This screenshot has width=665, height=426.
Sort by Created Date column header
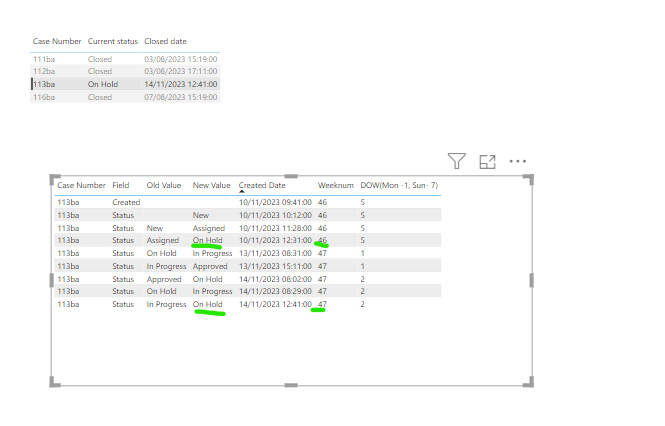(x=262, y=185)
